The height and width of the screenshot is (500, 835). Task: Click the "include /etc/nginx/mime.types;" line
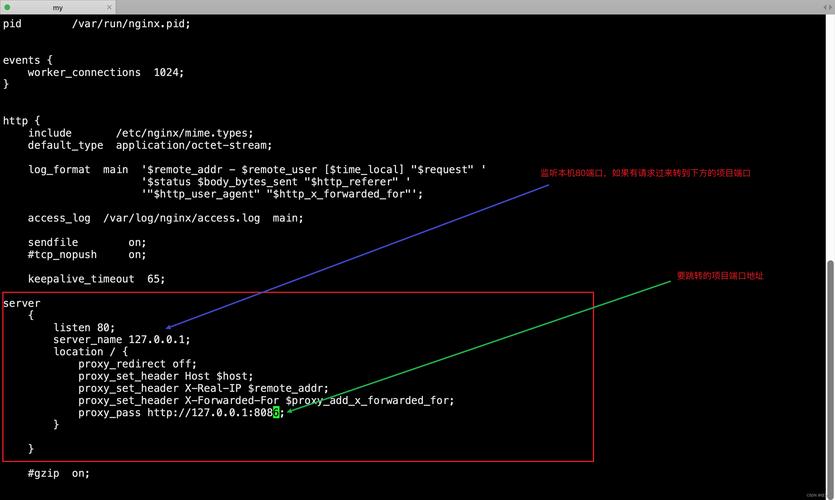pyautogui.click(x=141, y=133)
